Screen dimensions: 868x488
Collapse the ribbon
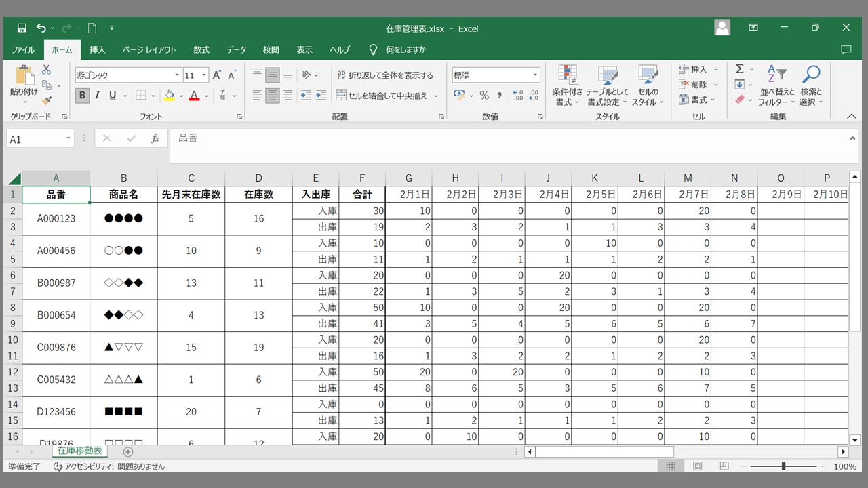pyautogui.click(x=852, y=116)
